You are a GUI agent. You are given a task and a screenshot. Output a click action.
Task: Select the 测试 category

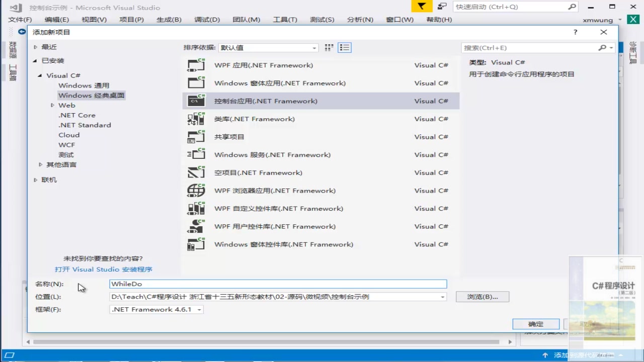point(66,155)
